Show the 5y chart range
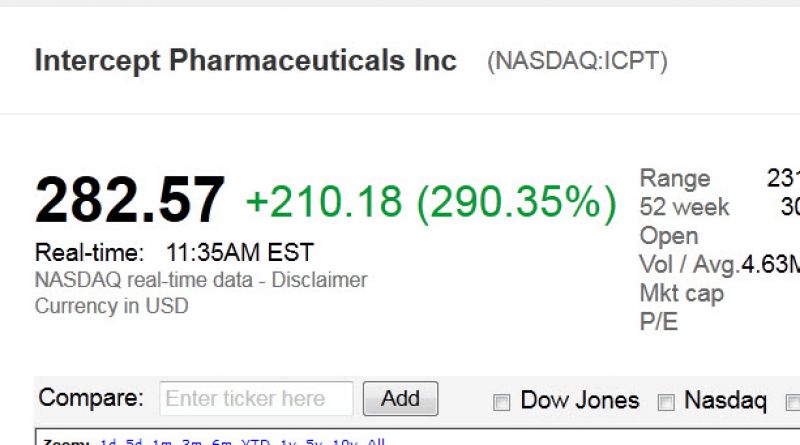Viewport: 800px width, 445px height. (314, 441)
